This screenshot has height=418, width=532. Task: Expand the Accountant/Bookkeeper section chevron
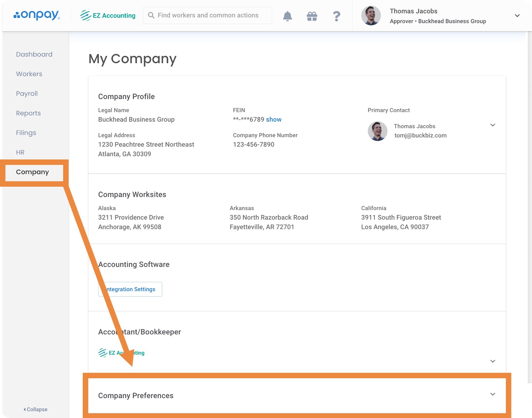click(493, 361)
